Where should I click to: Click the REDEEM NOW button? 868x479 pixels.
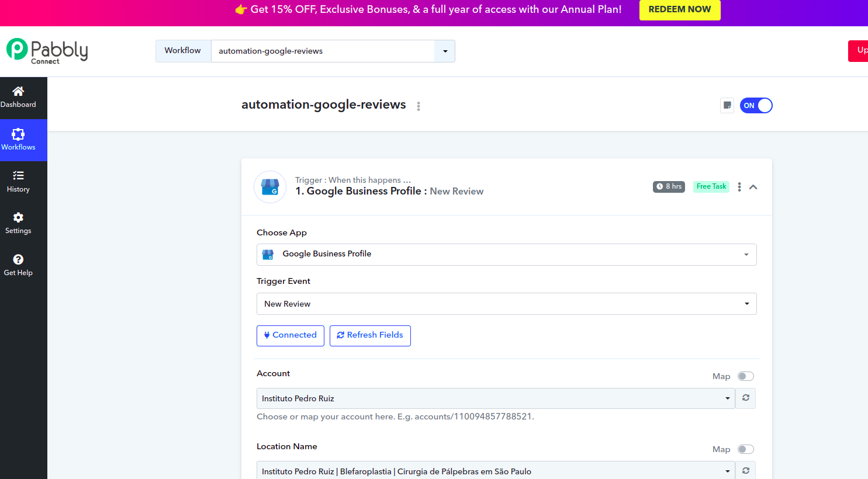(x=680, y=9)
